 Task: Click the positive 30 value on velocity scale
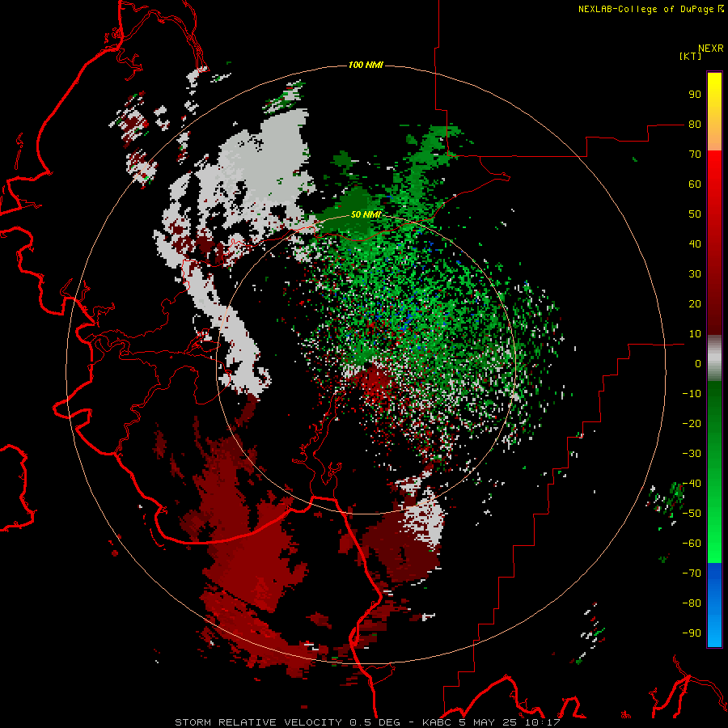[695, 274]
